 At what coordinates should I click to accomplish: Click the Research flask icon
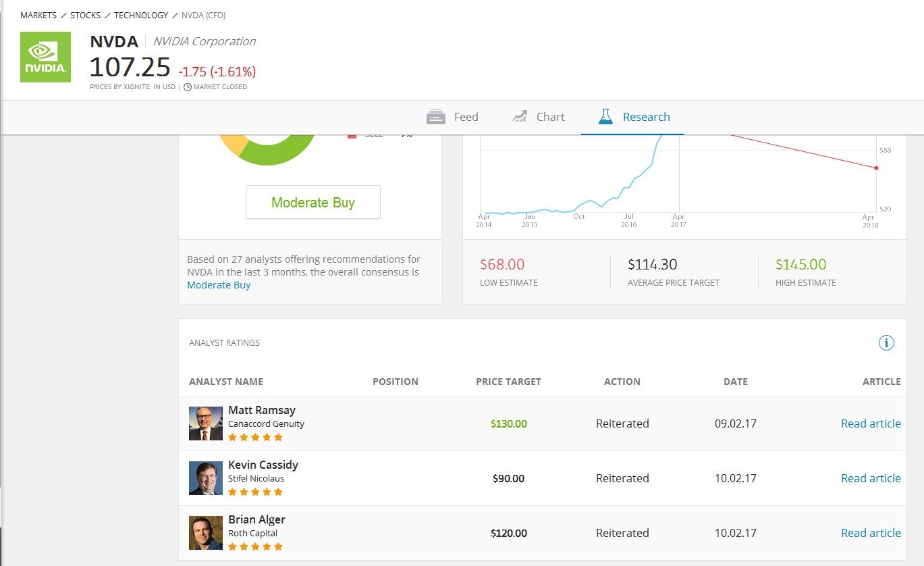click(605, 116)
